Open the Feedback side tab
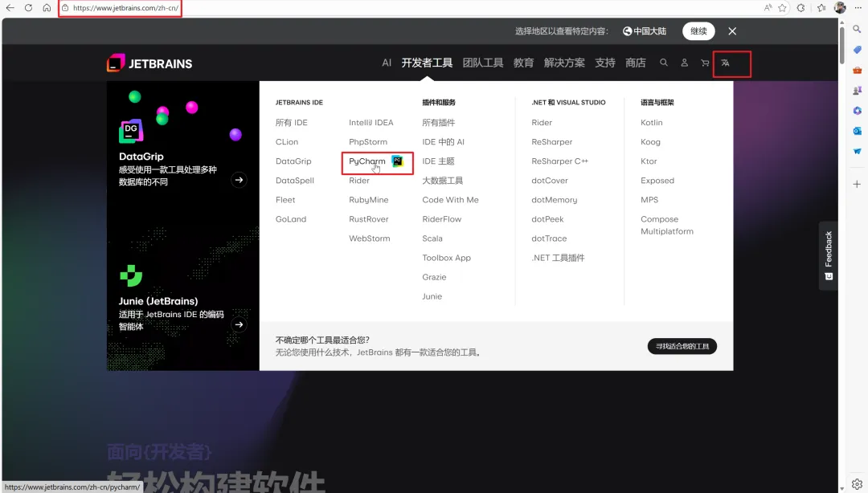Image resolution: width=868 pixels, height=493 pixels. 828,255
